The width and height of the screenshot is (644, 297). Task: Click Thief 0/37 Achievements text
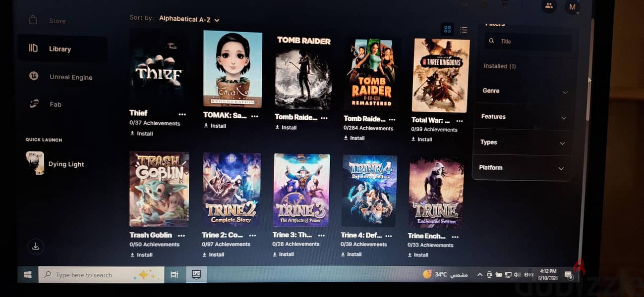coord(155,123)
